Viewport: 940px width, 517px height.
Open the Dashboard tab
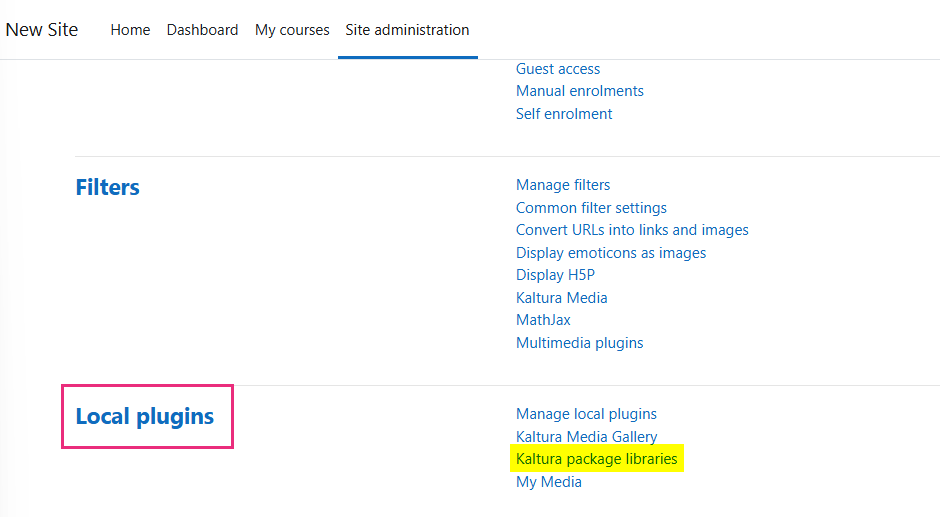click(202, 30)
